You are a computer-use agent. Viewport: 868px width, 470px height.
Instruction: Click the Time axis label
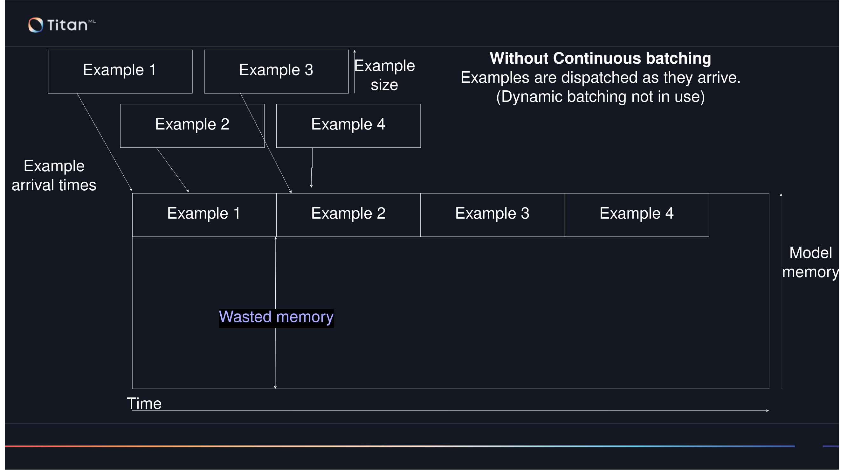tap(144, 403)
